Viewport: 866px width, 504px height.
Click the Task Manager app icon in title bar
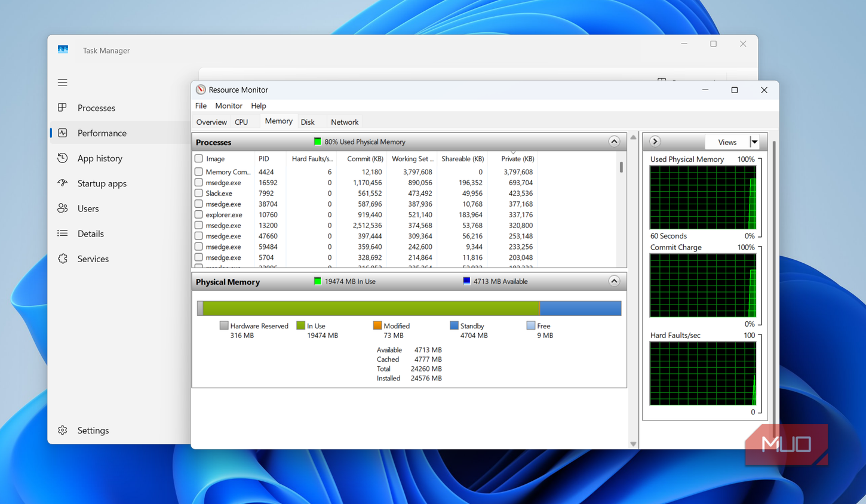click(x=63, y=50)
